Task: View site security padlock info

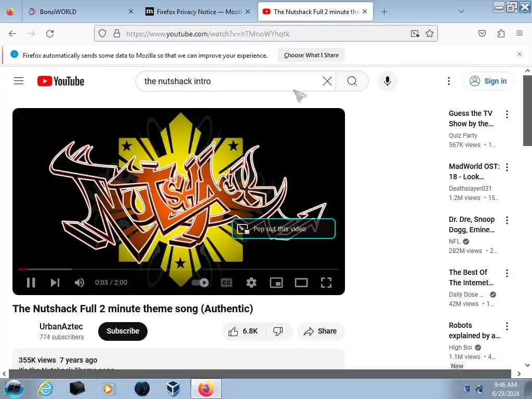Action: coord(117,34)
